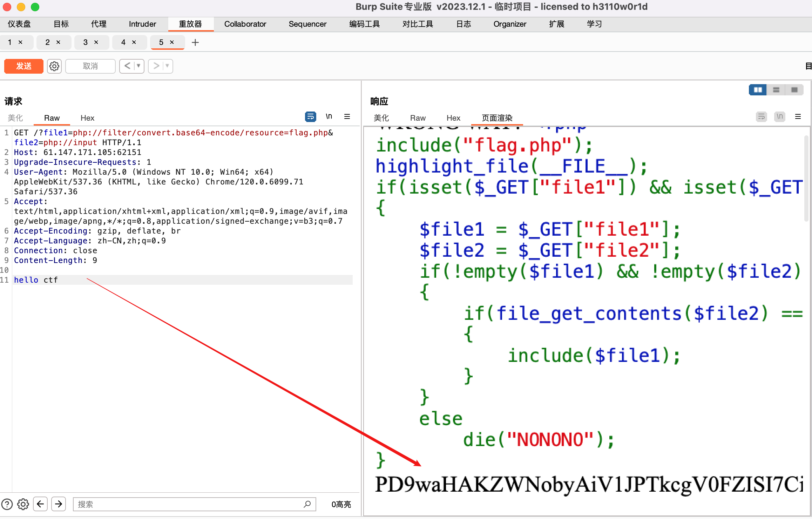Toggle word wrap in the request editor
The width and height of the screenshot is (812, 519).
(x=311, y=116)
